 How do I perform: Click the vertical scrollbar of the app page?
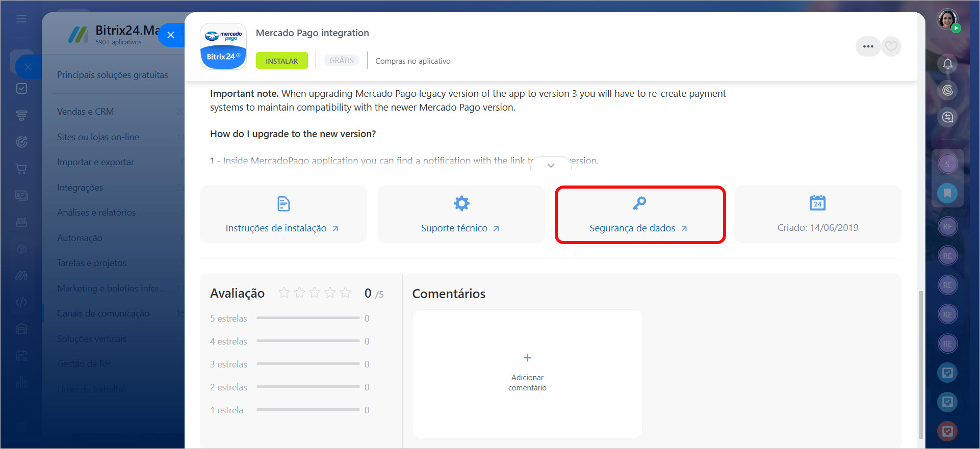coord(920,364)
